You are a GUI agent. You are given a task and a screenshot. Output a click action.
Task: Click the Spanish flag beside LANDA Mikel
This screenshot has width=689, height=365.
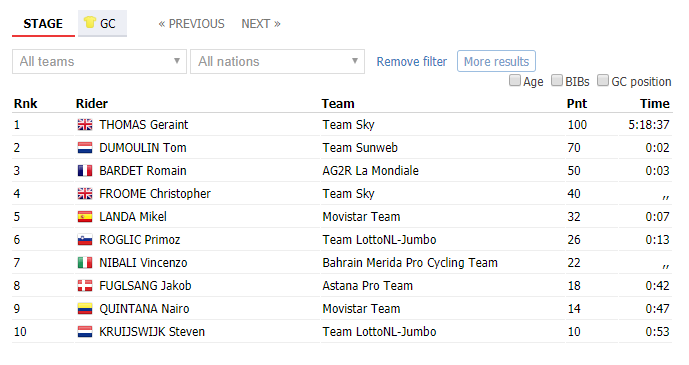(x=85, y=217)
